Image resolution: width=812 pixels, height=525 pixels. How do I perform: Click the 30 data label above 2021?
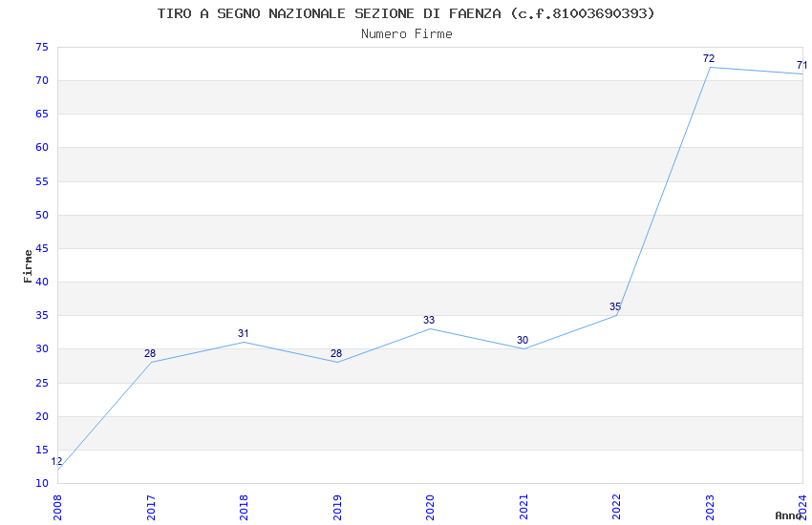point(523,340)
